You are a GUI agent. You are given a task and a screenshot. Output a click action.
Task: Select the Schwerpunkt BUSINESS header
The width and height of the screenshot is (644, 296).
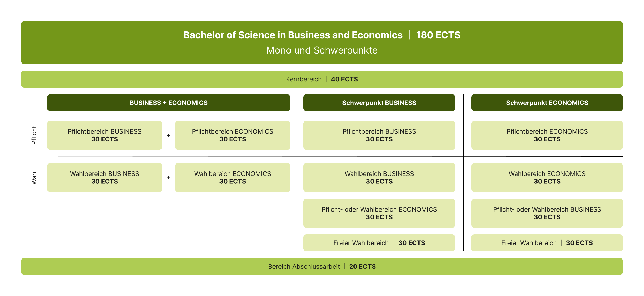tap(379, 103)
